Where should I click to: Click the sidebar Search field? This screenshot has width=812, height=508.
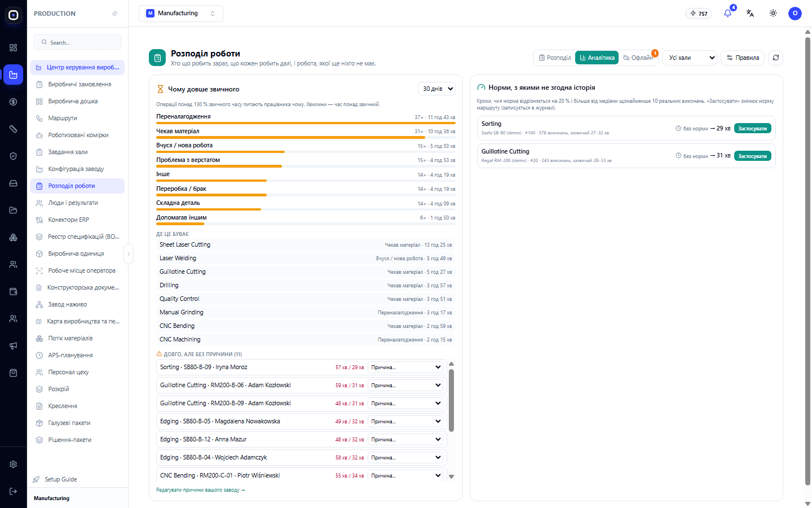coord(77,42)
